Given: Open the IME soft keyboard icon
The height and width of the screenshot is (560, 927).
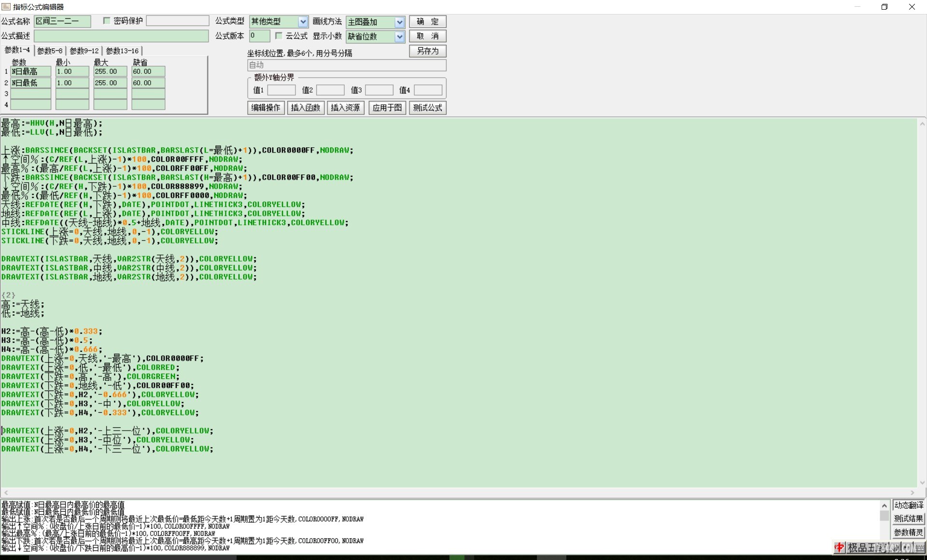Looking at the screenshot, I should (919, 547).
